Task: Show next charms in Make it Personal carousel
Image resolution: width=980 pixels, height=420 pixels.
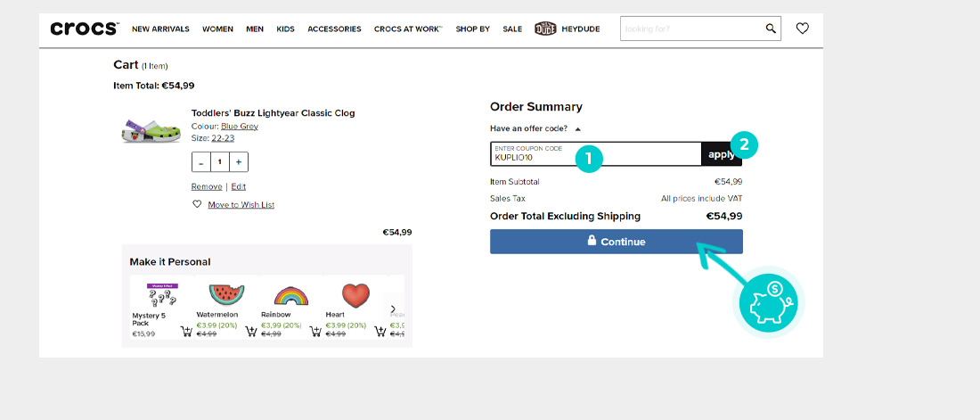Action: pos(393,309)
